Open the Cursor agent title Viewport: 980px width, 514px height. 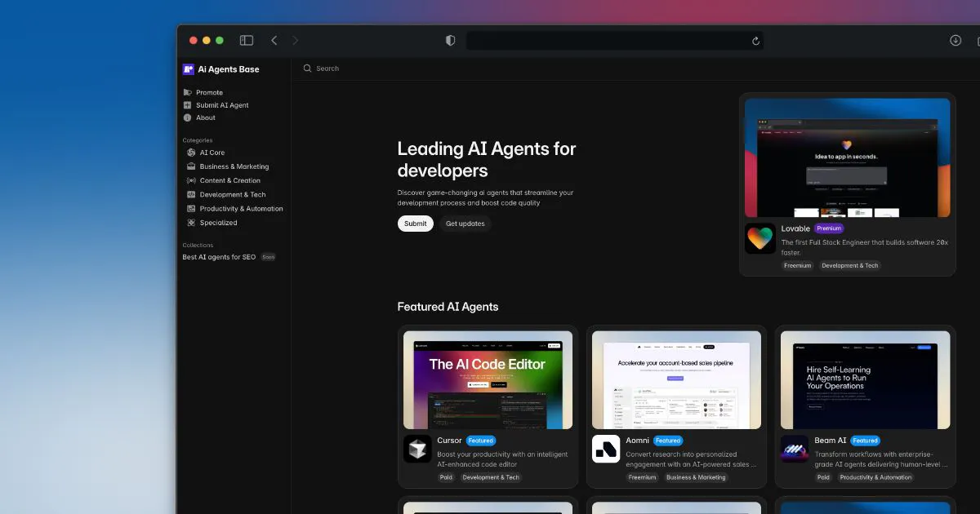point(449,441)
